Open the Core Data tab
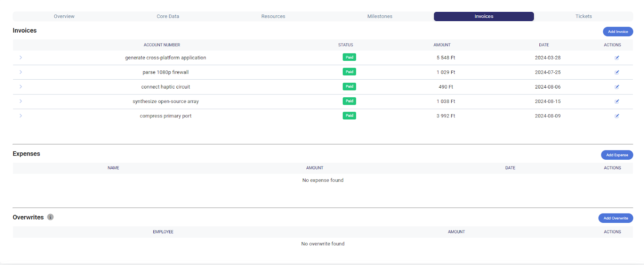 pos(168,16)
